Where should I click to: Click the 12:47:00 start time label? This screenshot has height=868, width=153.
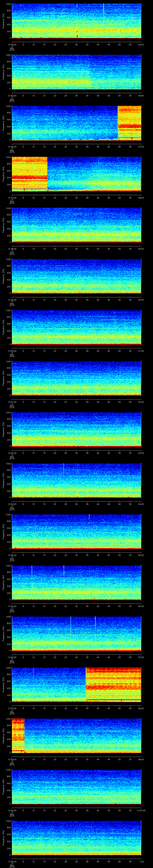(x=12, y=198)
